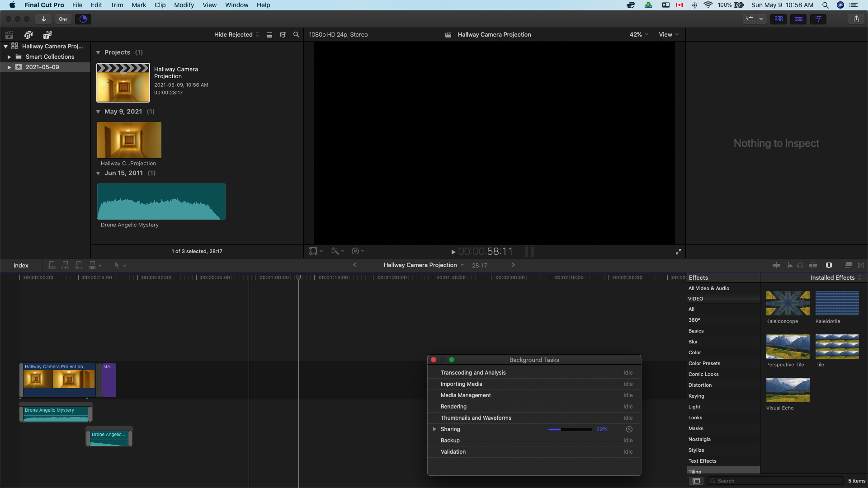
Task: Click the Connect clip to storyline icon
Action: (x=52, y=265)
